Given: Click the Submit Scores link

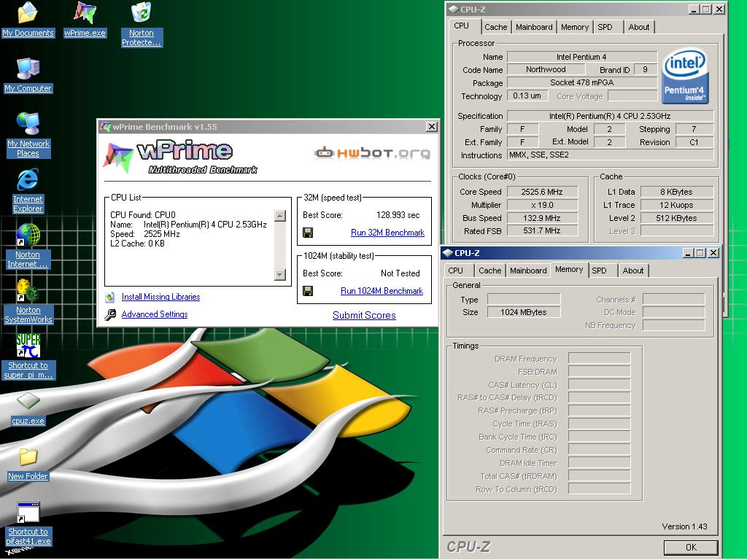Looking at the screenshot, I should (x=364, y=315).
